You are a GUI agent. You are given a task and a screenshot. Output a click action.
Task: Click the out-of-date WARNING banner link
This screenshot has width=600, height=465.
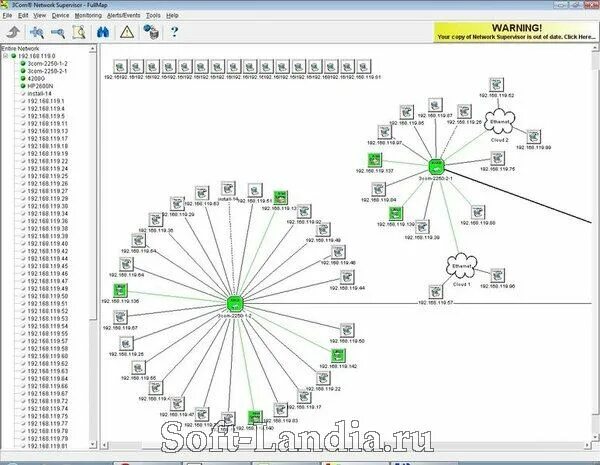coord(516,32)
